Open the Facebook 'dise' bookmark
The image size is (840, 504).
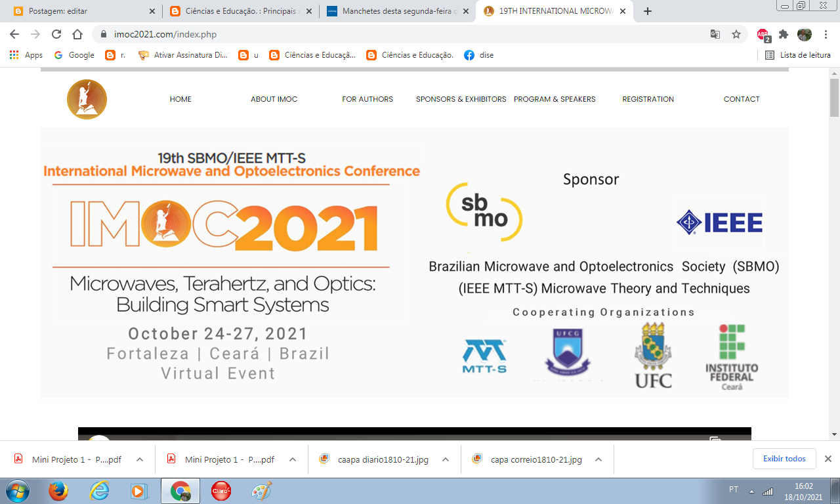[x=479, y=55]
